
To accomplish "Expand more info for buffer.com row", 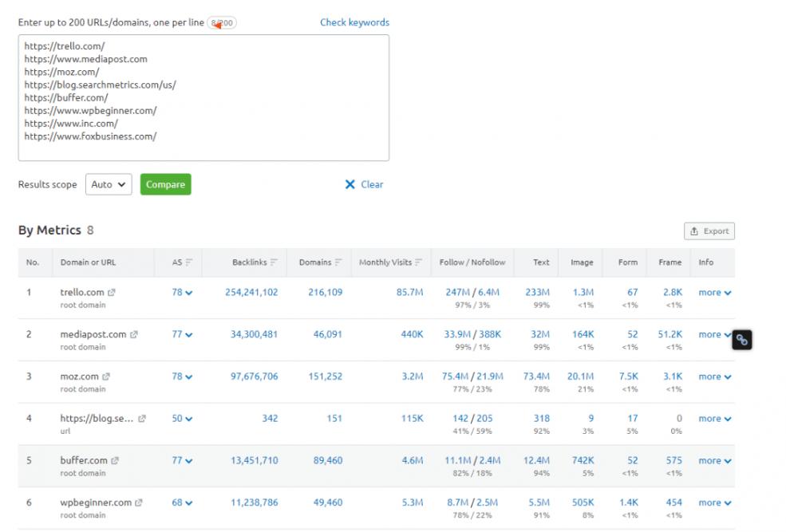I will coord(714,461).
